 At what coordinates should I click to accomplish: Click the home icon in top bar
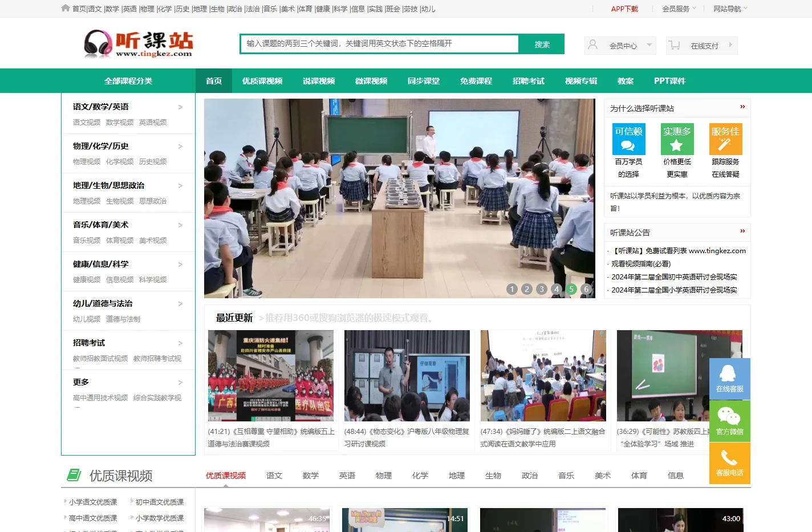click(x=66, y=9)
